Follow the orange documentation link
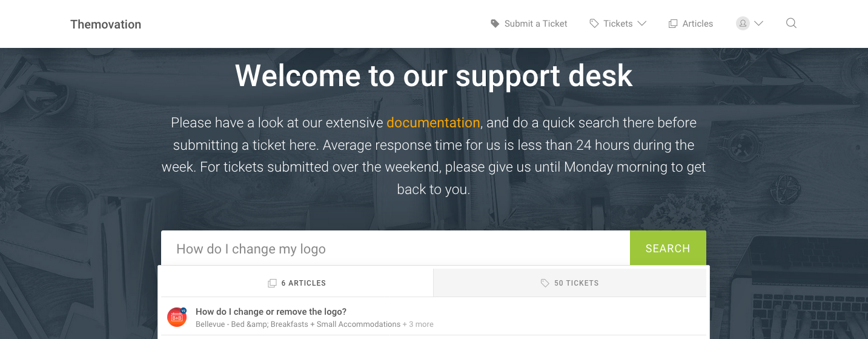The height and width of the screenshot is (339, 868). [433, 123]
